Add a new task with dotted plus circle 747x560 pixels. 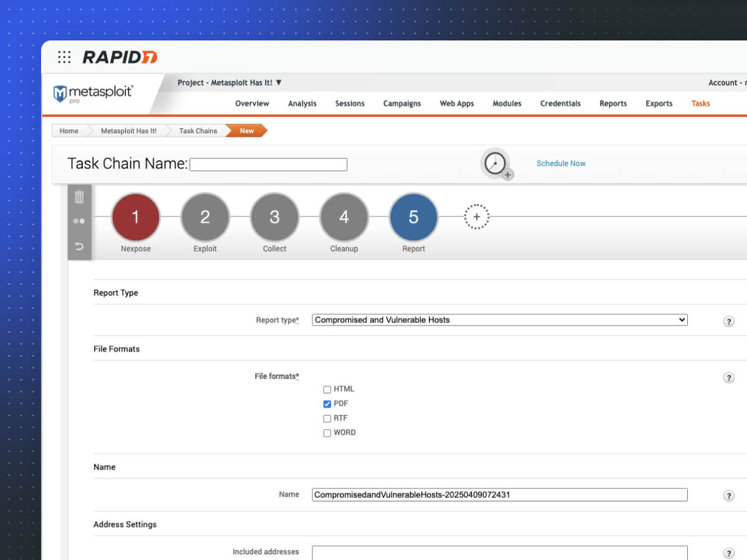click(477, 217)
